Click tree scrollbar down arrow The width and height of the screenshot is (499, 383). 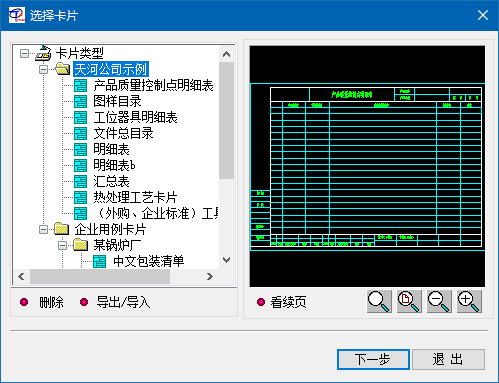coord(227,260)
